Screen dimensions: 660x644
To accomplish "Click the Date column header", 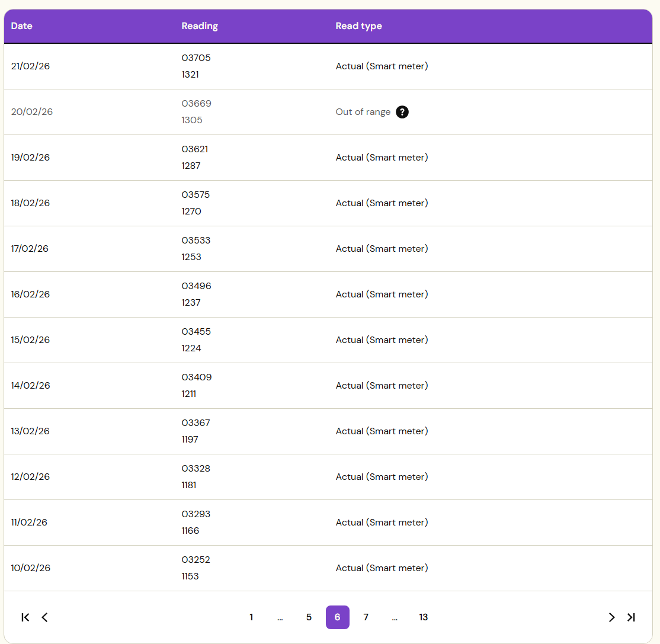I will tap(22, 26).
